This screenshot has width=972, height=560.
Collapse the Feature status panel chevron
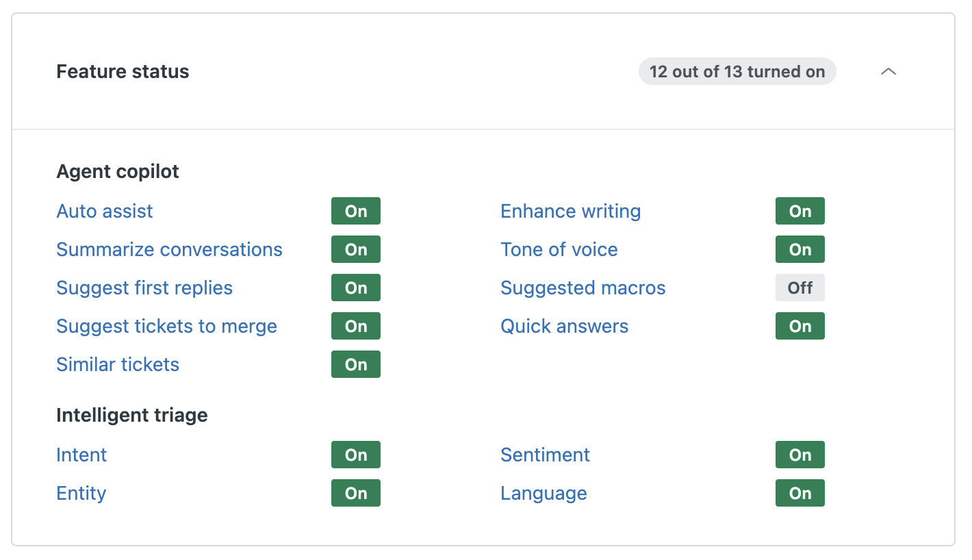click(x=888, y=72)
